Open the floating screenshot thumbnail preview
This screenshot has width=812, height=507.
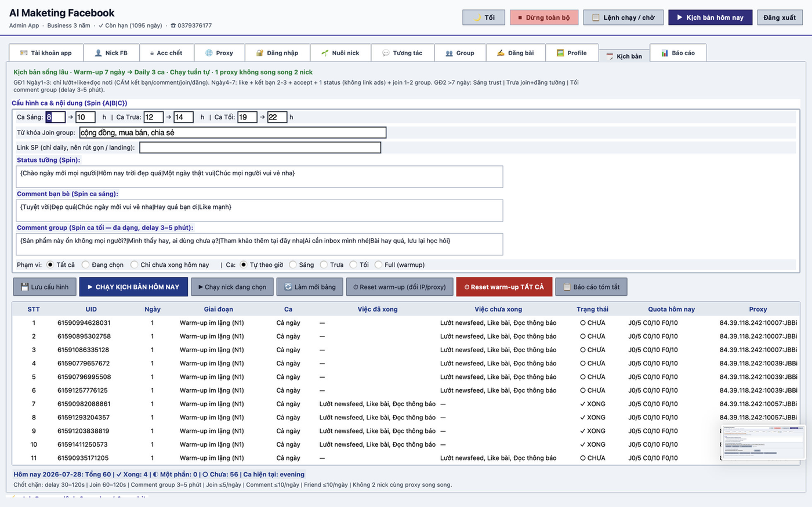point(763,443)
